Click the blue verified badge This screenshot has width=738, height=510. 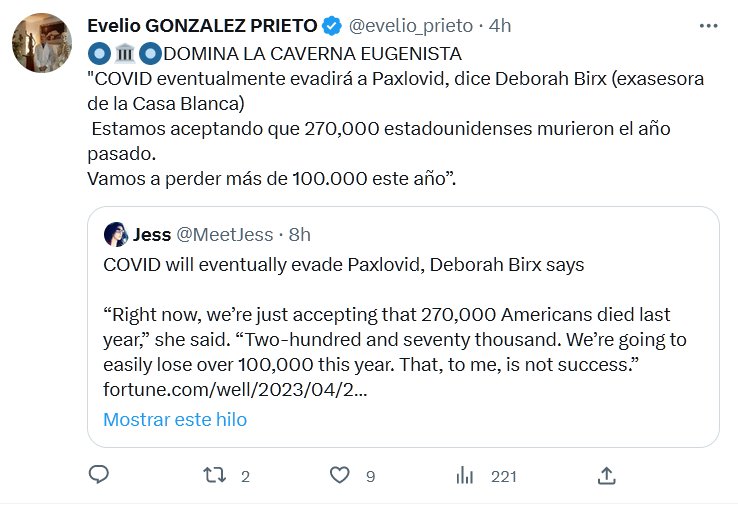tap(334, 24)
